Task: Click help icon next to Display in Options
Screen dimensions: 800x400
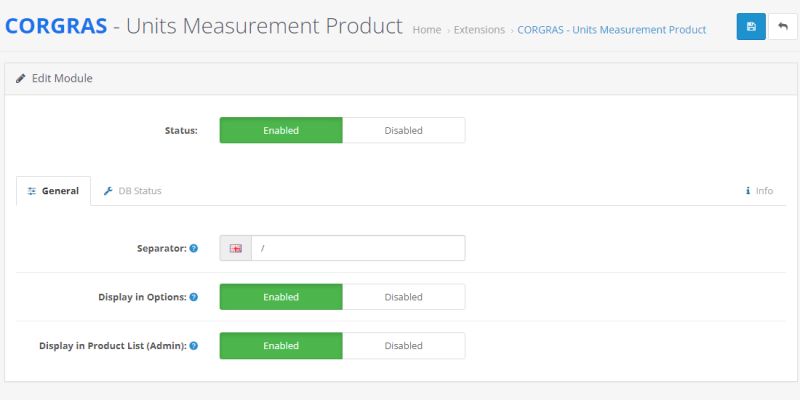Action: click(x=194, y=297)
